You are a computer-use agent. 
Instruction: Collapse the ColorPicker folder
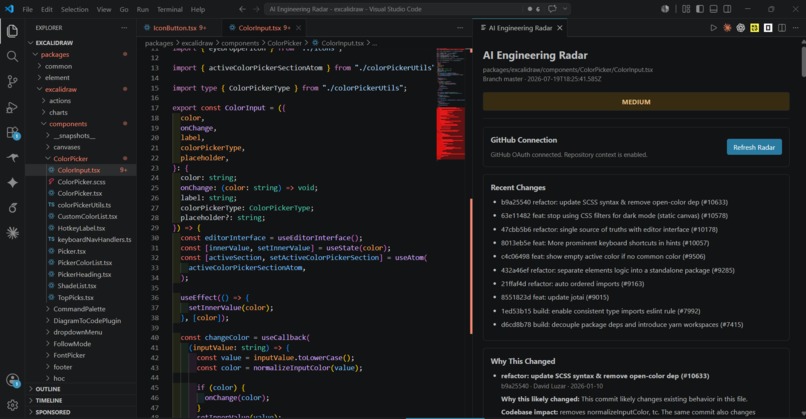pos(81,158)
